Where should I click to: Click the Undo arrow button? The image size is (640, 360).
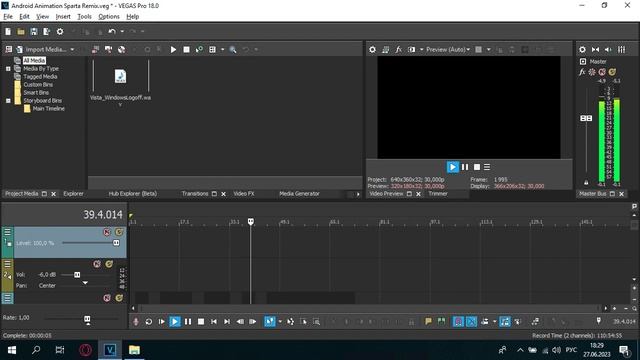click(x=112, y=31)
